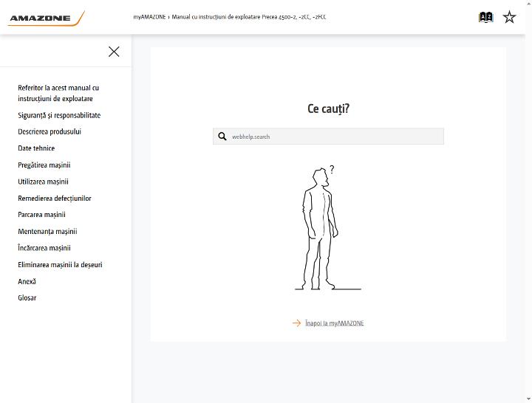Click the magnifying glass search icon

coord(222,137)
